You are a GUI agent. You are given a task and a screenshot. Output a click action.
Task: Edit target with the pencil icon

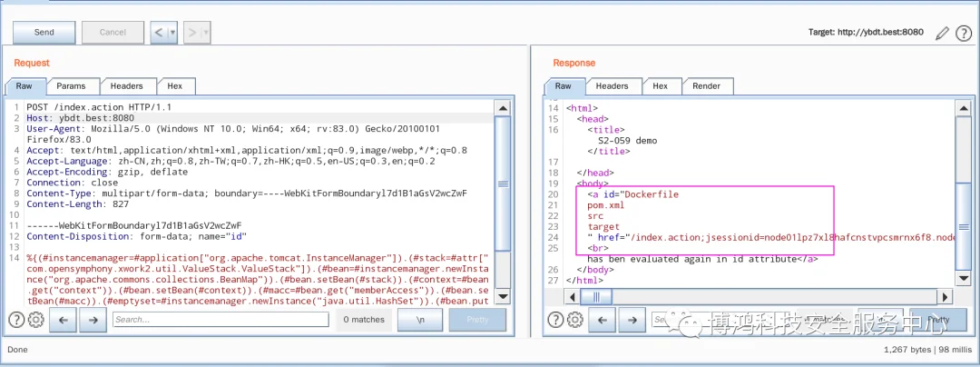click(x=942, y=34)
